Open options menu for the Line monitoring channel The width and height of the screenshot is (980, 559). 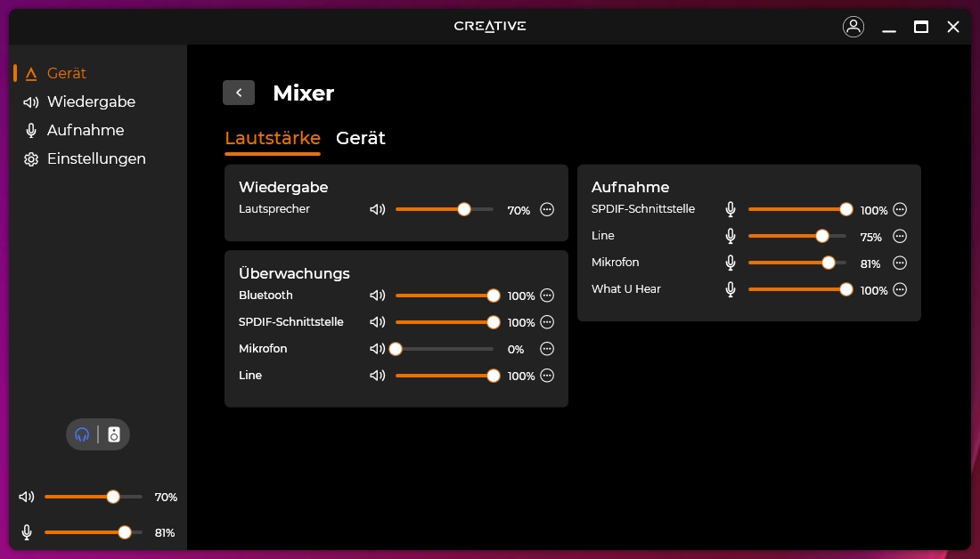click(x=546, y=376)
